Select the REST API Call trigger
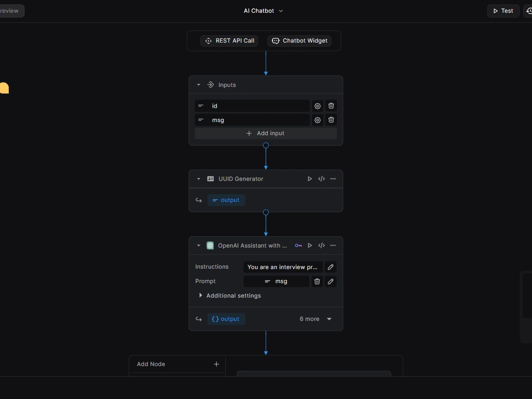This screenshot has height=399, width=532. click(229, 41)
